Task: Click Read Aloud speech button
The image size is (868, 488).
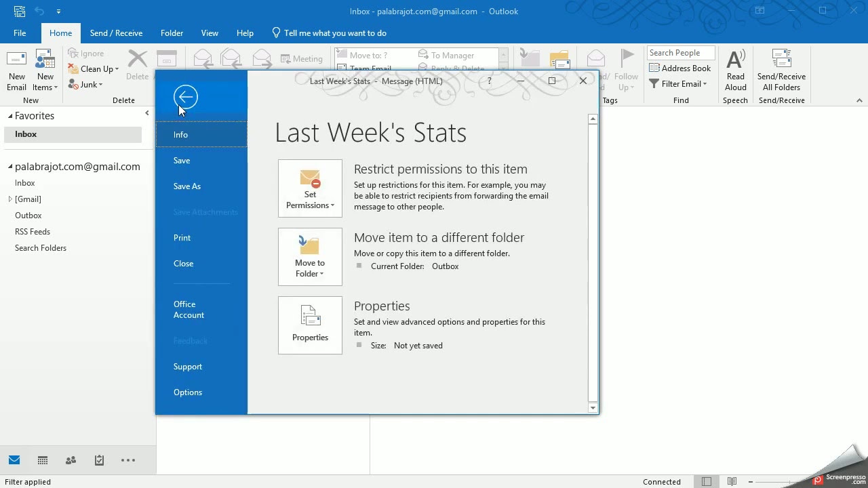Action: 736,70
